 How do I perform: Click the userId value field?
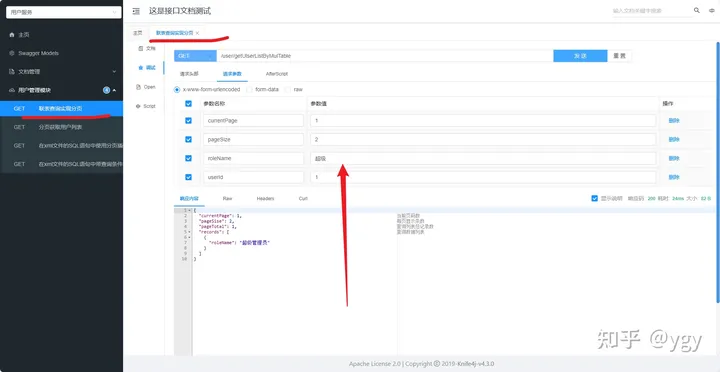[x=483, y=177]
